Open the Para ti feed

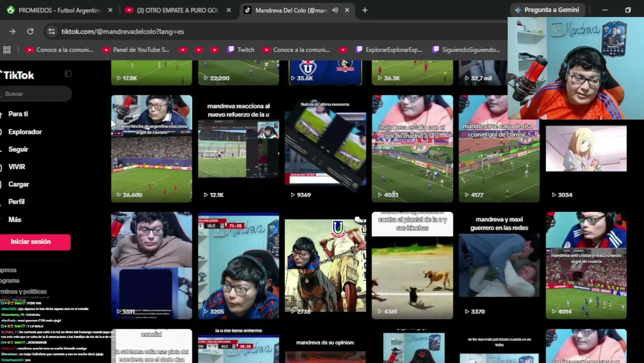tap(18, 114)
